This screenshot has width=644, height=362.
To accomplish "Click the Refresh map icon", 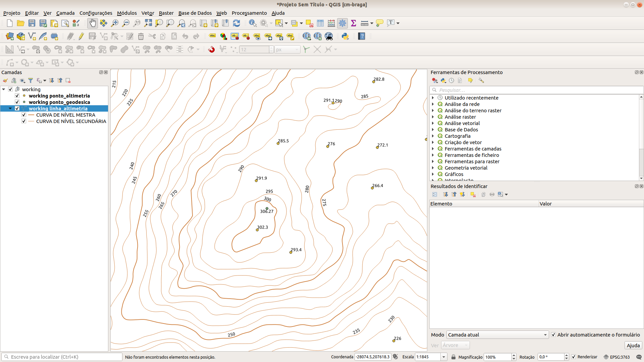I will pyautogui.click(x=236, y=23).
